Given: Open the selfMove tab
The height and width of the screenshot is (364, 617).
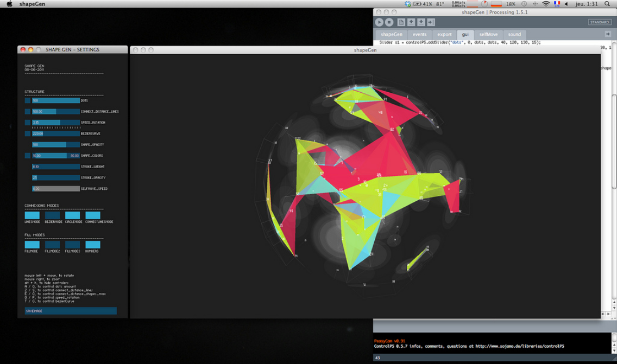Looking at the screenshot, I should coord(488,35).
